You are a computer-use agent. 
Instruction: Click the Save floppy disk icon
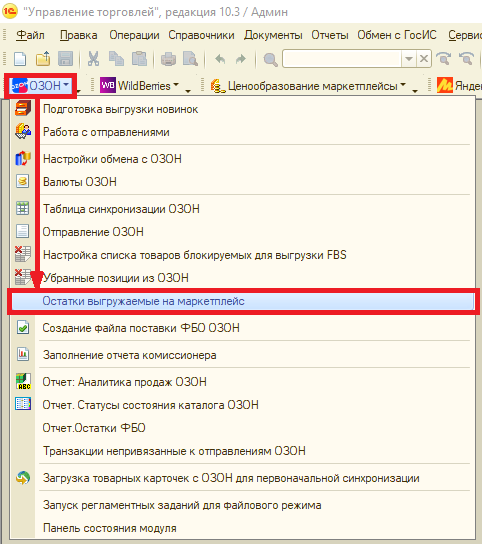66,59
